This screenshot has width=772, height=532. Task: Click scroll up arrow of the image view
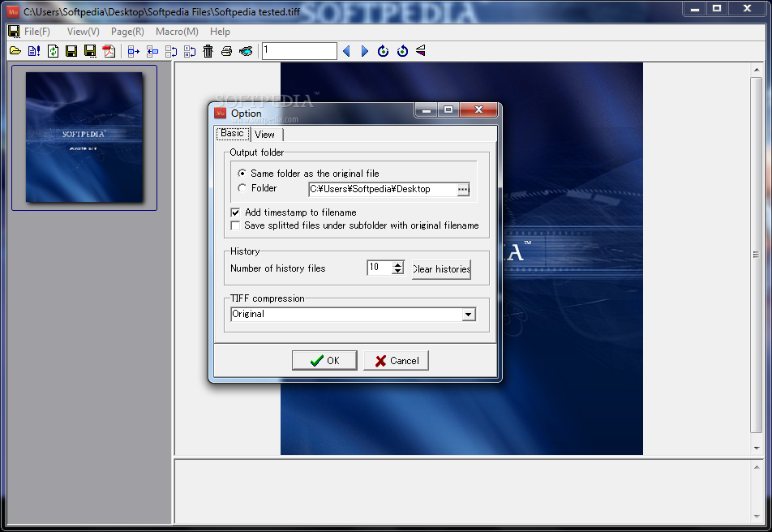coord(757,70)
